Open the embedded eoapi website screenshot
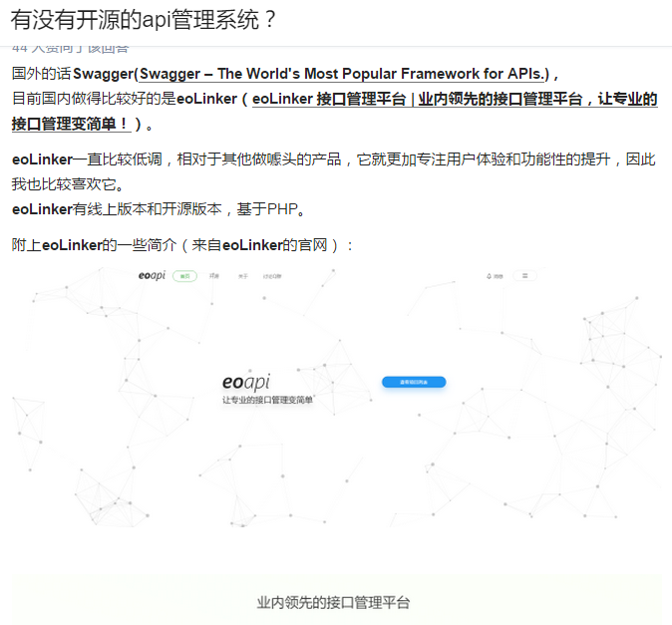This screenshot has width=672, height=625. pyautogui.click(x=336, y=399)
